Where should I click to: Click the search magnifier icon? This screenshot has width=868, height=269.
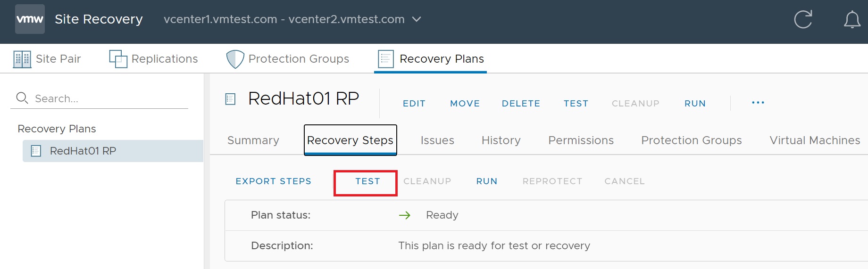[x=22, y=98]
